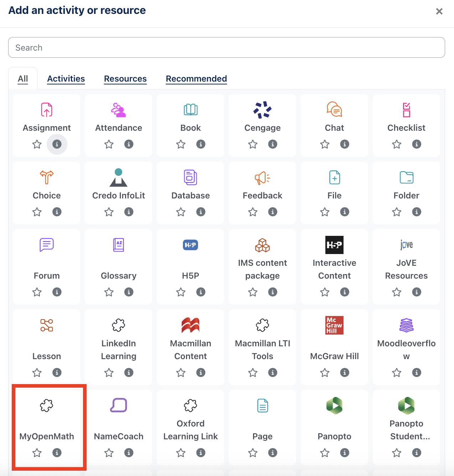Open the Resources tab
454x476 pixels.
pos(125,79)
